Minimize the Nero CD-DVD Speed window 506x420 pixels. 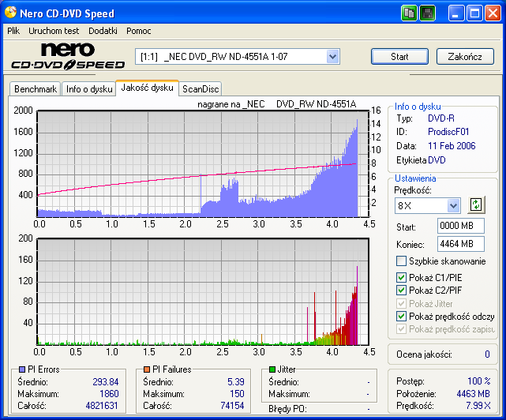456,13
